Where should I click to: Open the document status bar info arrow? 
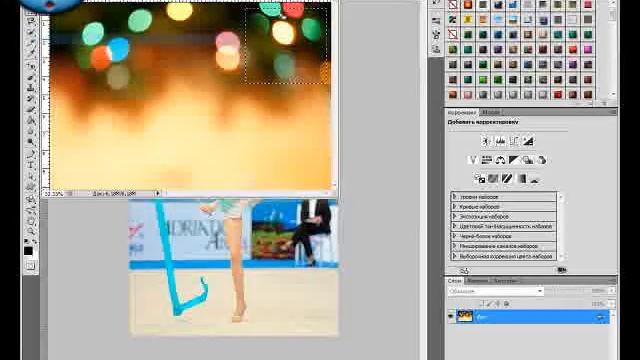click(x=158, y=193)
